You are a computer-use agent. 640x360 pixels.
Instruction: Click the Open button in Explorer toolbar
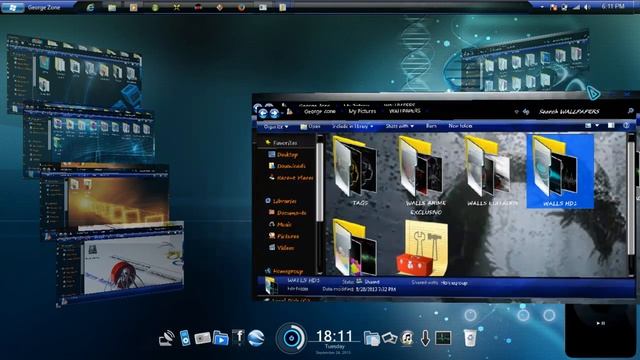[x=310, y=127]
